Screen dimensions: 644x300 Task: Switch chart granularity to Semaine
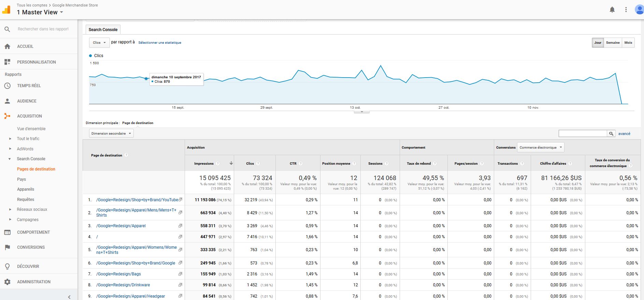click(x=613, y=43)
